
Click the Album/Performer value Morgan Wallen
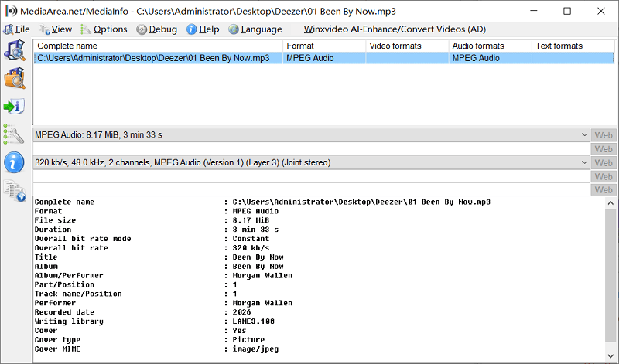(x=262, y=276)
